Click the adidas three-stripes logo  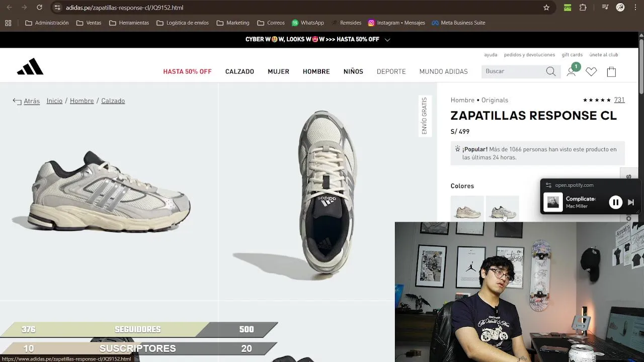(x=30, y=67)
